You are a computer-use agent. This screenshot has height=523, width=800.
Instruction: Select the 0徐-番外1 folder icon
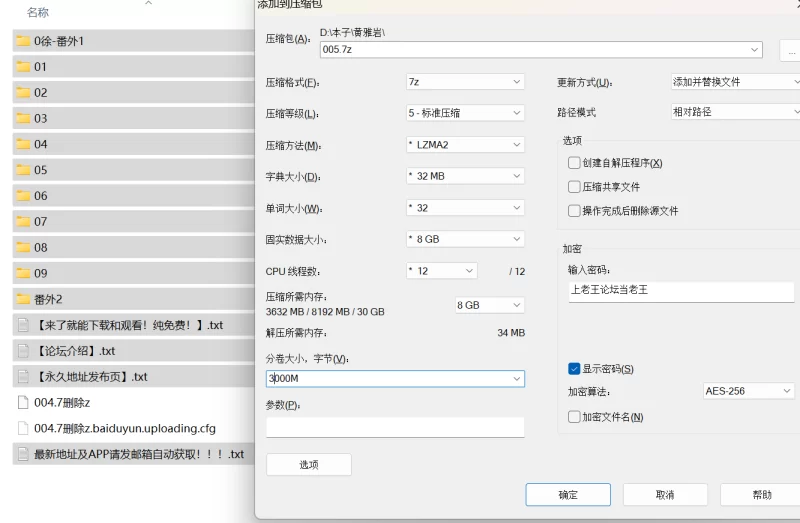(x=23, y=41)
